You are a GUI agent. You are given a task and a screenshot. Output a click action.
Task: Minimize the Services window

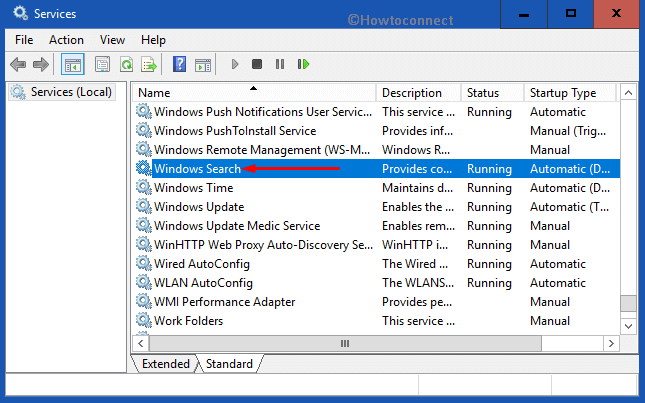(524, 14)
